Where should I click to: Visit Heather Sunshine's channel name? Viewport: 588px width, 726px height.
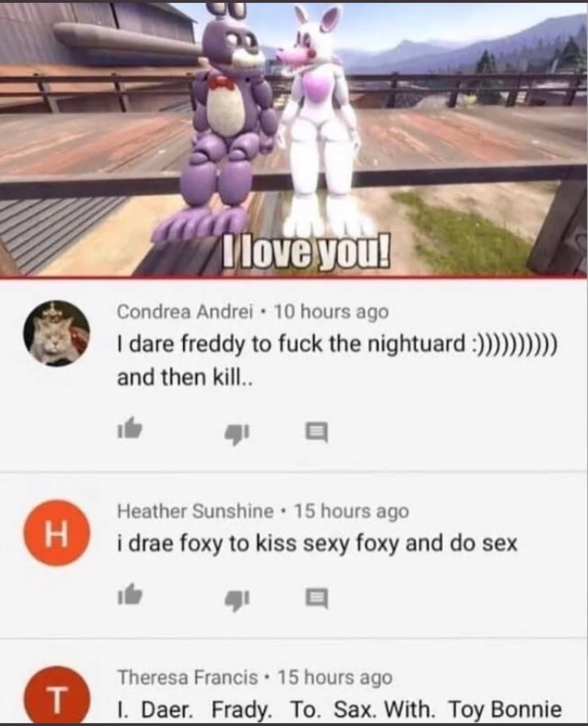[x=195, y=511]
